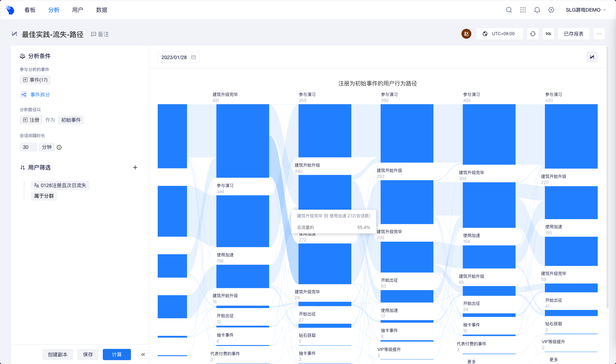Image resolution: width=616 pixels, height=364 pixels.
Task: Click the chart toggle icon beside the date
Action: tap(592, 57)
